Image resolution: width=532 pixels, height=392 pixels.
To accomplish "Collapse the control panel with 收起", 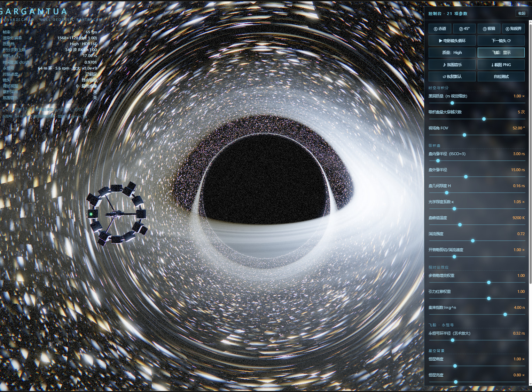I will [522, 13].
